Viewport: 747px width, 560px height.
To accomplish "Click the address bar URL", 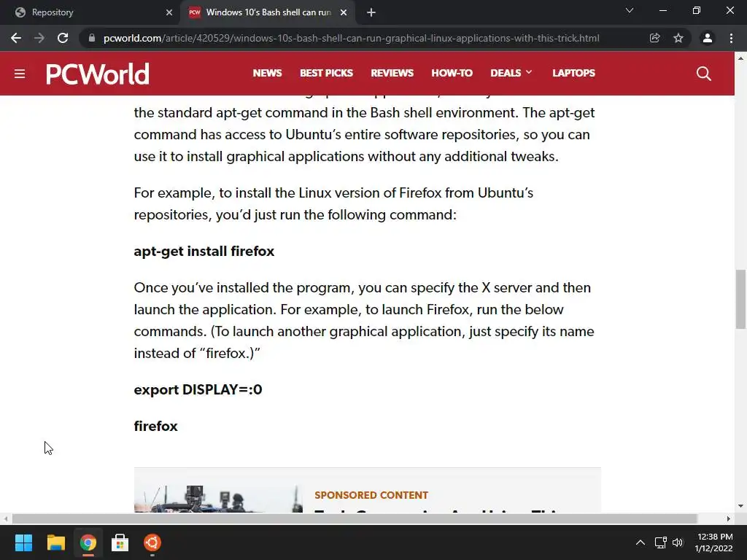I will click(352, 38).
